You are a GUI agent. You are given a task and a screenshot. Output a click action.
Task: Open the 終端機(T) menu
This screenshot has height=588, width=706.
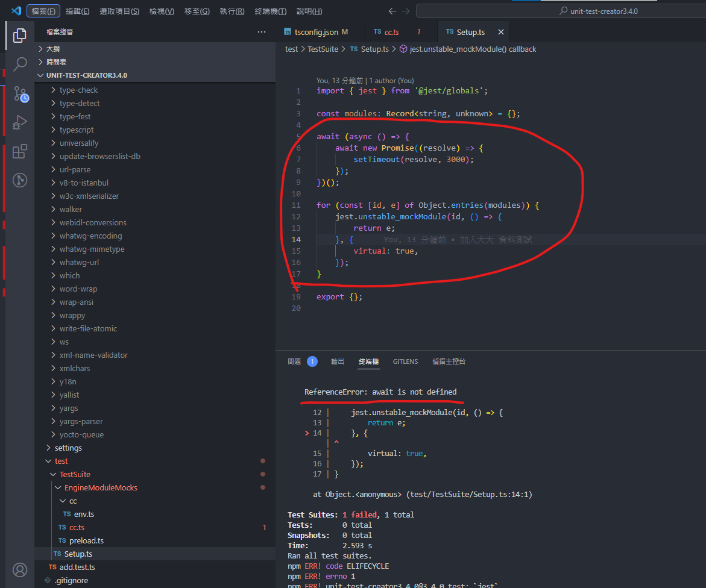point(270,11)
